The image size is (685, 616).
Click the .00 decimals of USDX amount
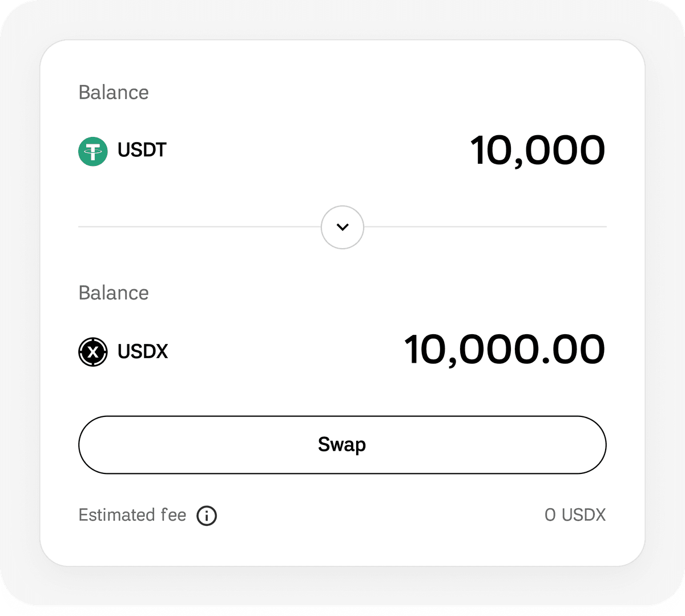click(573, 350)
